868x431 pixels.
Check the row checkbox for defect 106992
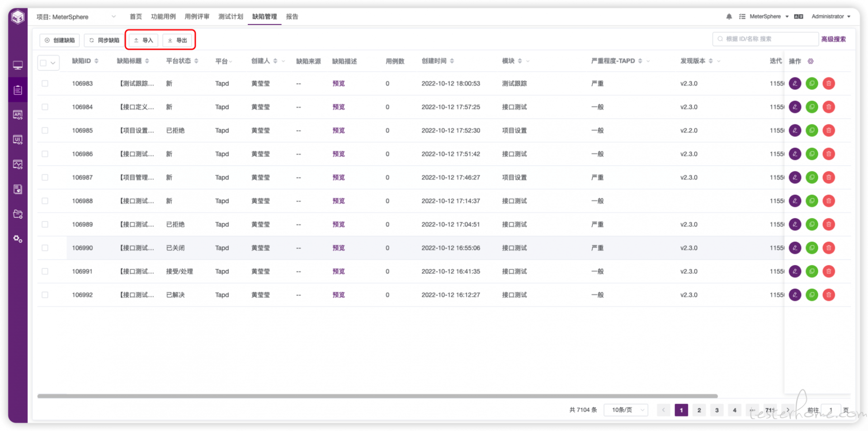[x=45, y=295]
